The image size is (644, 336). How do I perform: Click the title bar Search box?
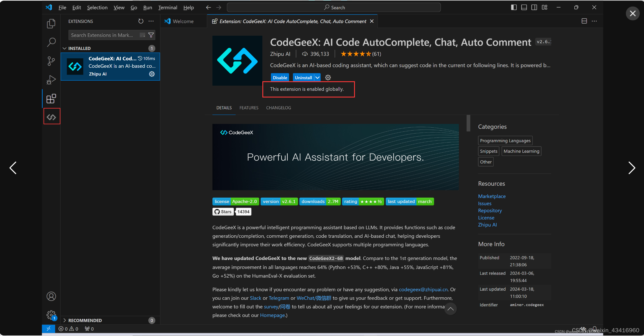pos(334,8)
